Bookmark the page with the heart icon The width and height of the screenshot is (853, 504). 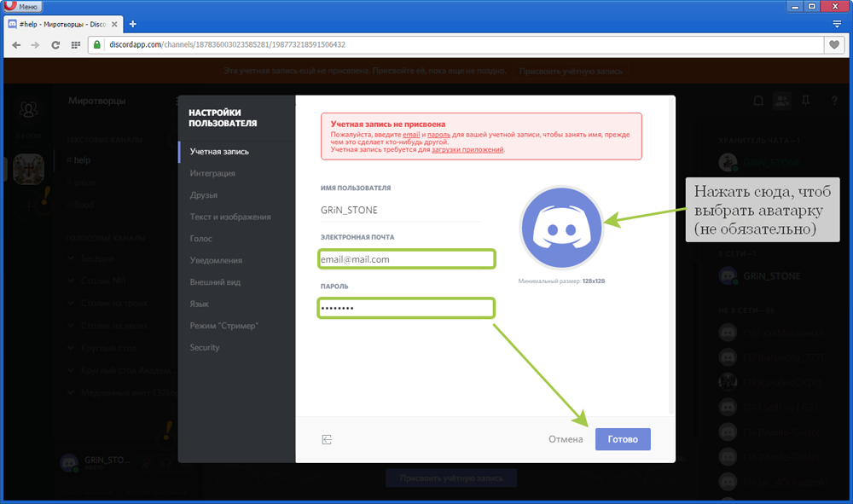[834, 44]
